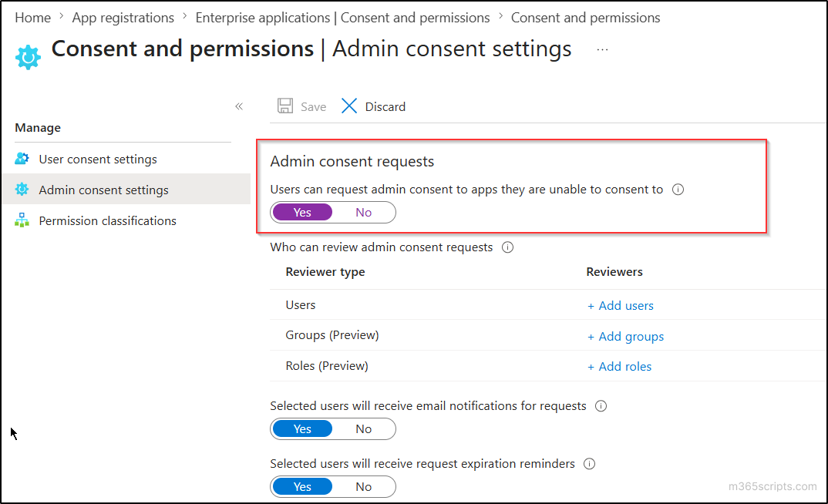This screenshot has width=828, height=504.
Task: Click the Consent and permissions gear icon
Action: click(28, 57)
